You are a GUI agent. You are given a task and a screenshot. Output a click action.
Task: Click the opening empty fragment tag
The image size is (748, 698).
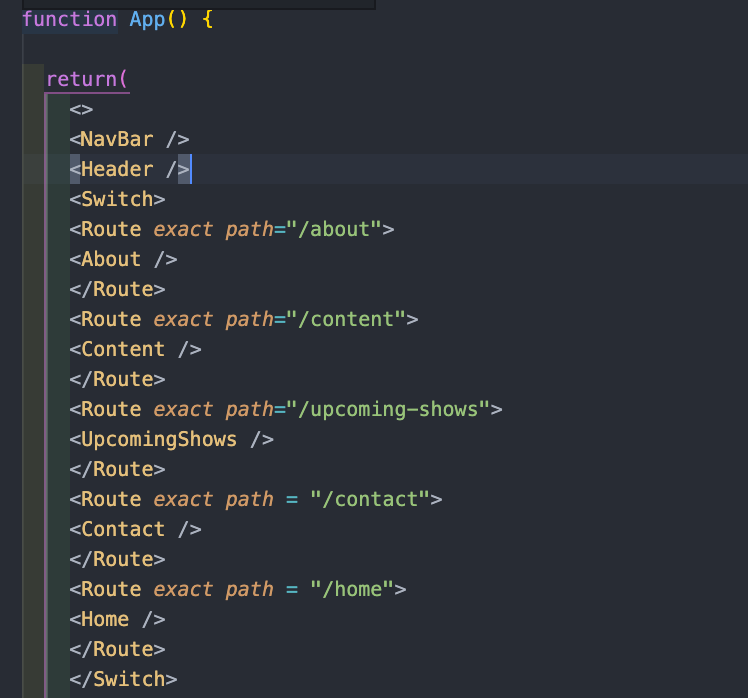click(x=82, y=110)
